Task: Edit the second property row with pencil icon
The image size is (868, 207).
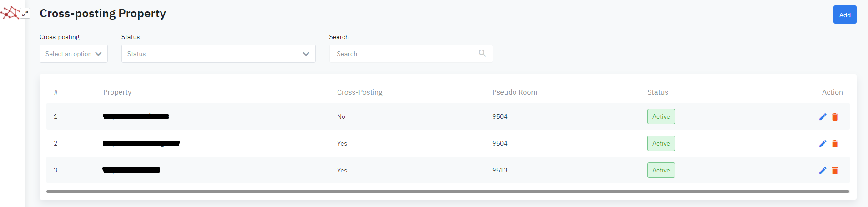Action: tap(823, 144)
